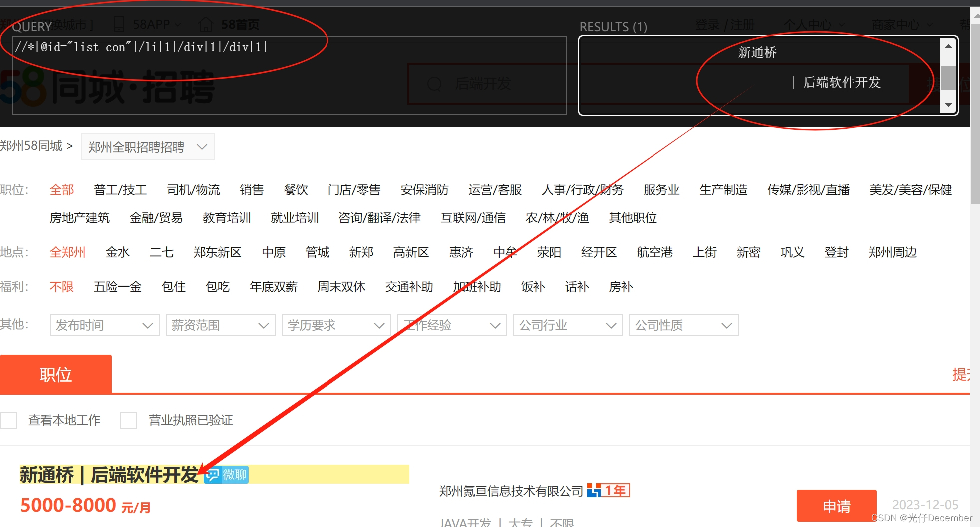Filter jobs by 普工/技工
980x527 pixels.
pyautogui.click(x=120, y=190)
